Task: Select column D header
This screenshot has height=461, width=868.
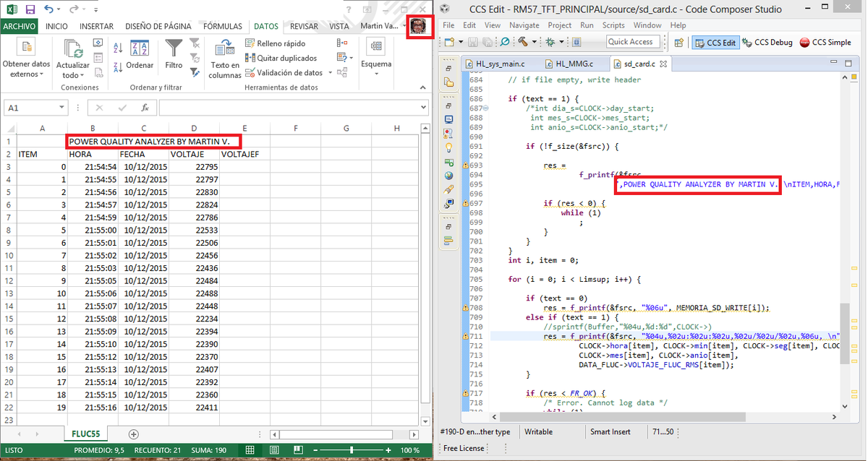Action: [195, 129]
